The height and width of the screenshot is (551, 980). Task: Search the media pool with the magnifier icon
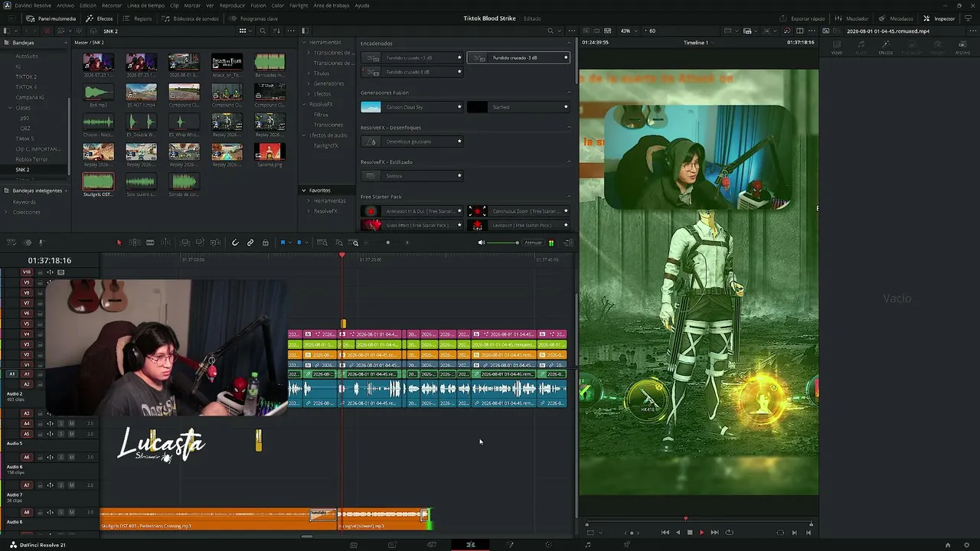click(x=263, y=31)
